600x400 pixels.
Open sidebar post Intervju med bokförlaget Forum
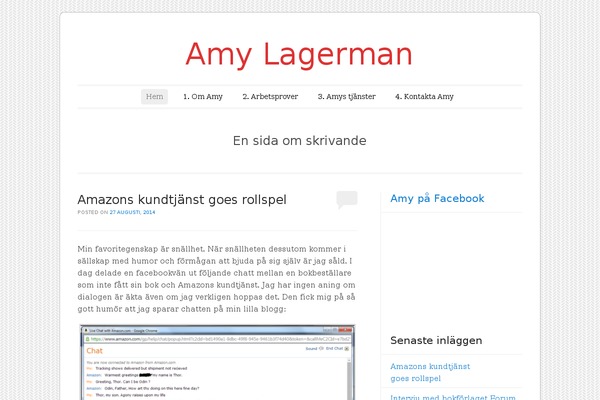click(x=453, y=397)
